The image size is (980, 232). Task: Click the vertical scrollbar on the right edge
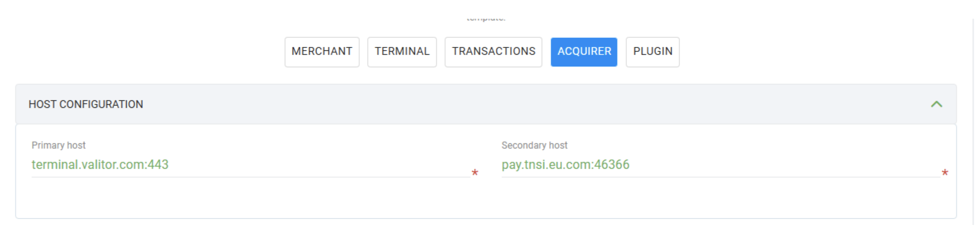974,117
